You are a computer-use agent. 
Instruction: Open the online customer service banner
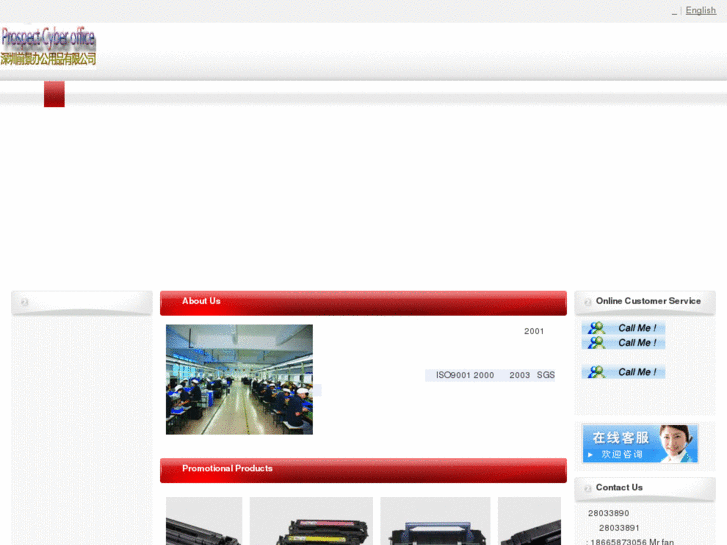[640, 444]
